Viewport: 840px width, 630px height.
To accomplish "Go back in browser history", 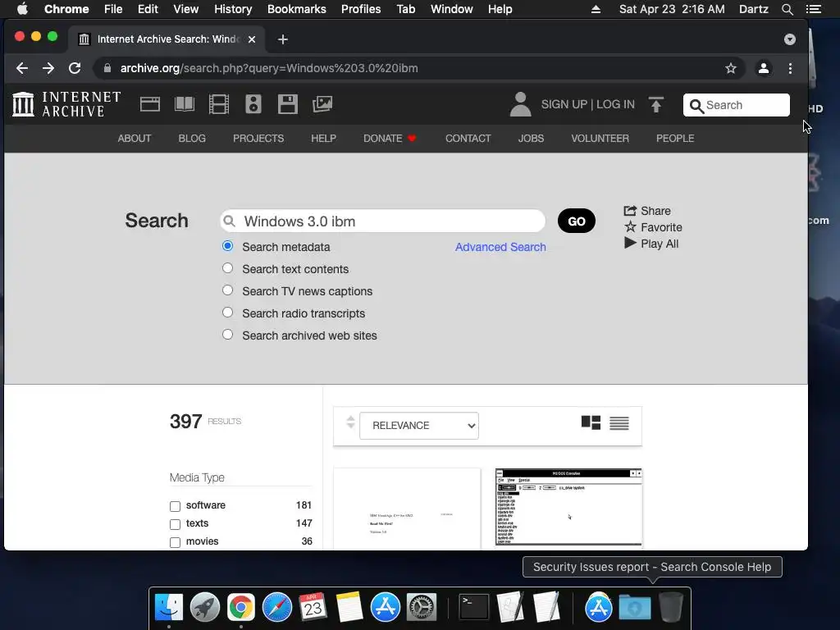I will (x=22, y=68).
